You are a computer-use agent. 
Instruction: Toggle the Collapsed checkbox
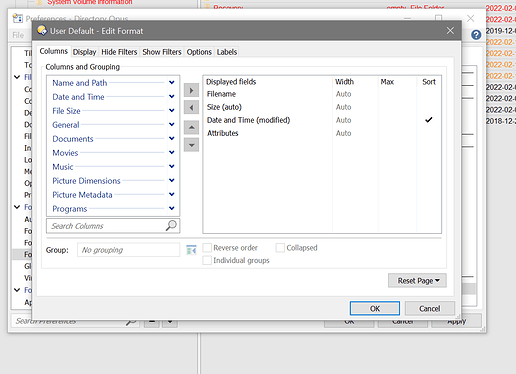tap(280, 248)
